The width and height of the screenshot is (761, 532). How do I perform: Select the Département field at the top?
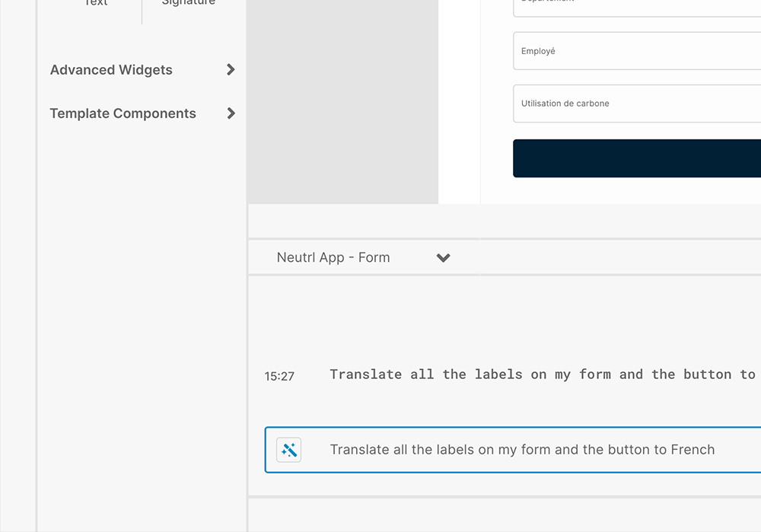[636, 6]
